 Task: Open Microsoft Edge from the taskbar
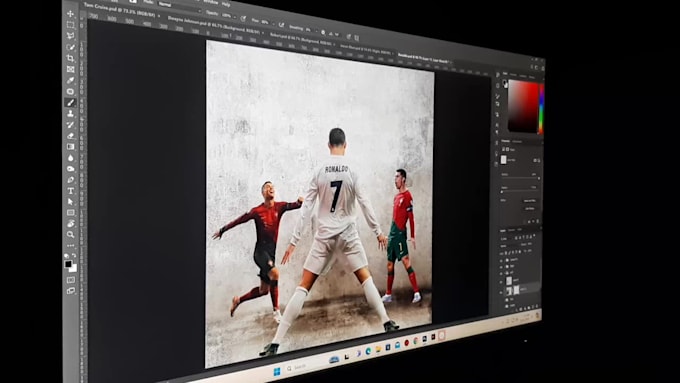point(368,351)
